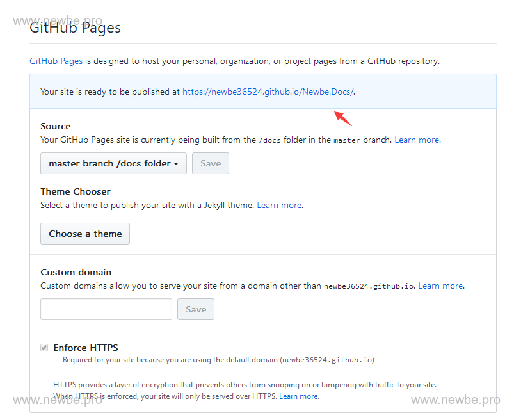Click the red arrow annotation
Image resolution: width=514 pixels, height=420 pixels.
[343, 118]
